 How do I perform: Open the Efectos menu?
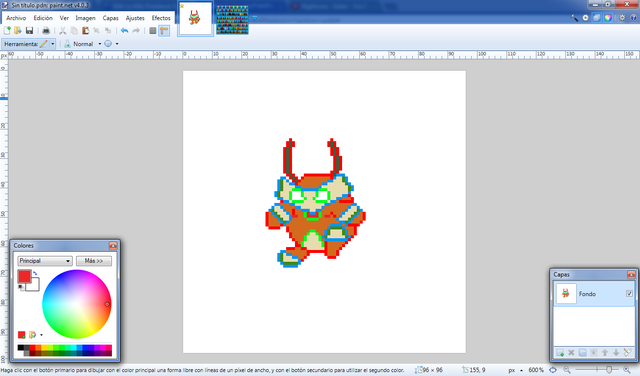click(161, 18)
